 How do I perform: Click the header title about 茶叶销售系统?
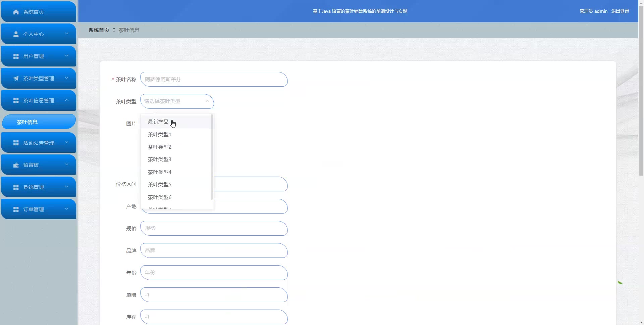coord(360,11)
